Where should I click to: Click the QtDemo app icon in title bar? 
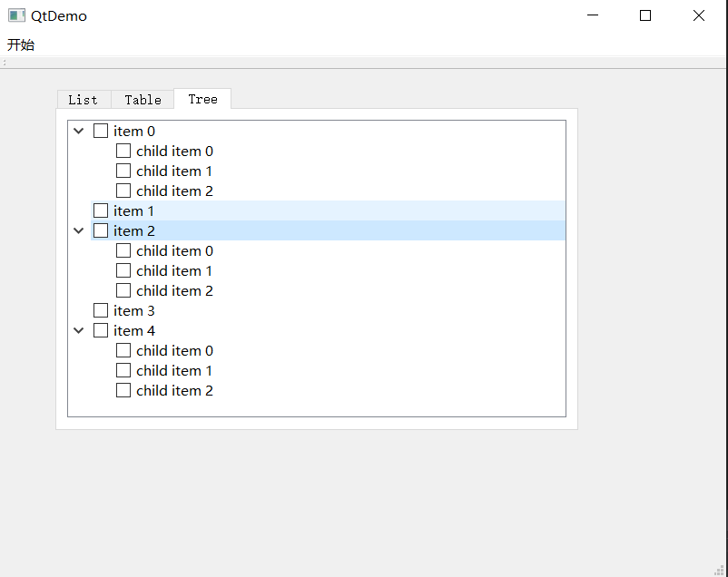point(16,15)
